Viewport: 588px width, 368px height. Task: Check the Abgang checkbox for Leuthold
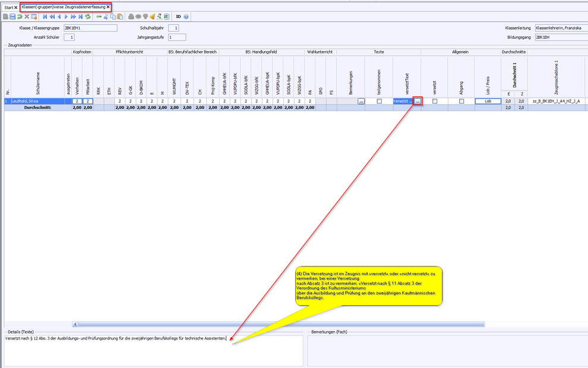pyautogui.click(x=461, y=102)
